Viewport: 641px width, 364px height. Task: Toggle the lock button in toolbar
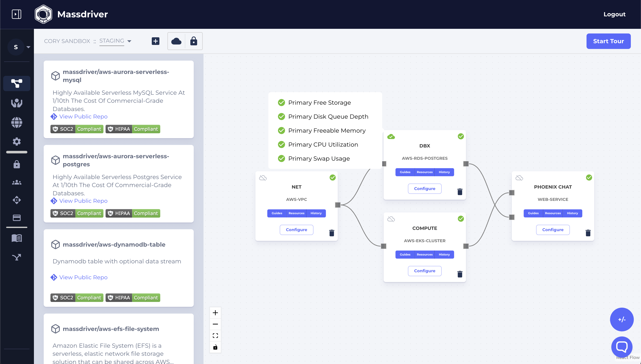coord(194,41)
